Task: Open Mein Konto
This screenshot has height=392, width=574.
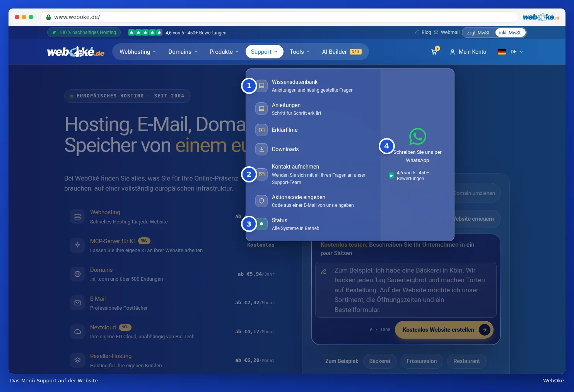Action: click(468, 52)
